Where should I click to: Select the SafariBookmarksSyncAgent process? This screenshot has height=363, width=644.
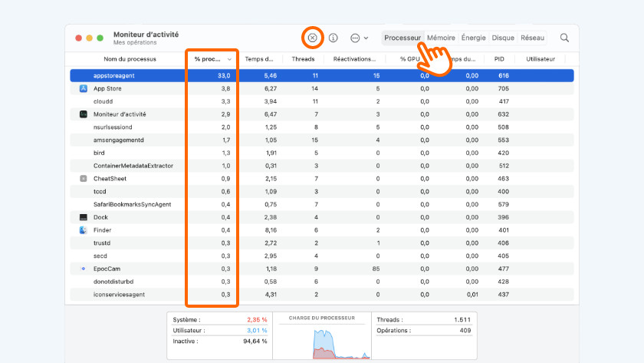click(x=322, y=204)
